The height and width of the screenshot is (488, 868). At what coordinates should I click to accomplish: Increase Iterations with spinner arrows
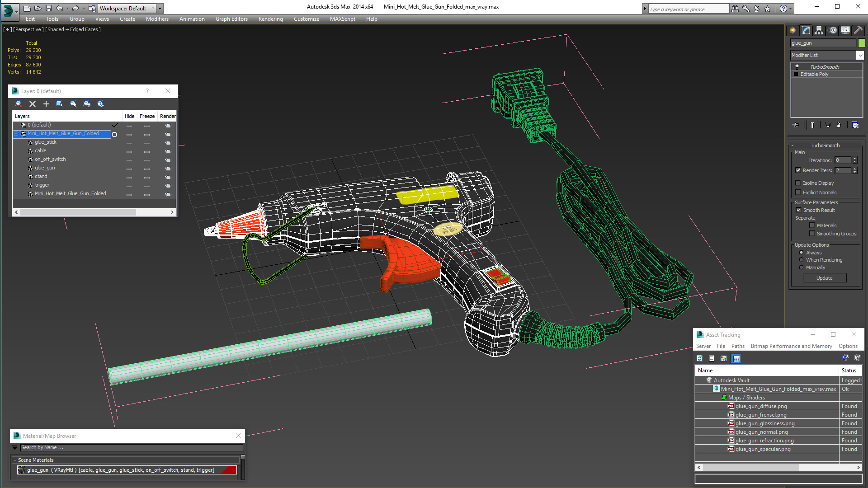pos(854,160)
